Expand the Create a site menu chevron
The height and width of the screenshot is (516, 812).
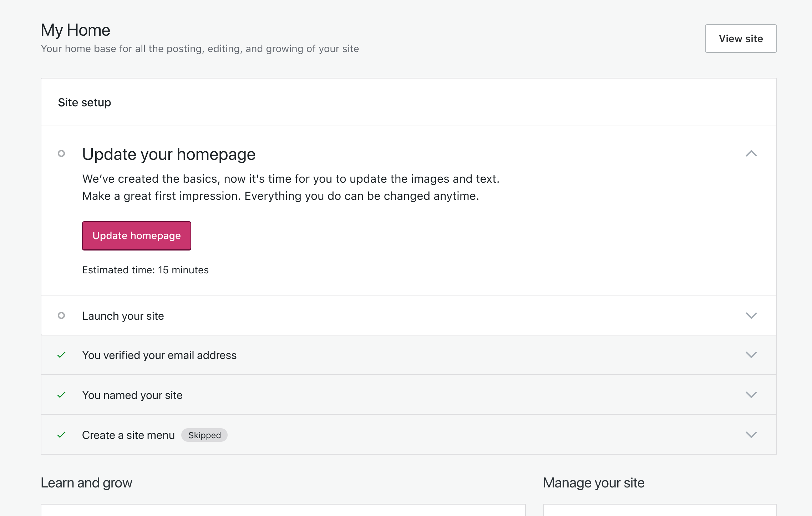coord(751,435)
